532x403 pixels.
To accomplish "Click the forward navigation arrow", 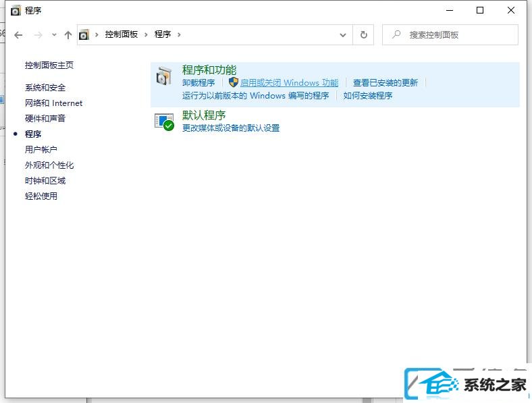I will pos(38,34).
